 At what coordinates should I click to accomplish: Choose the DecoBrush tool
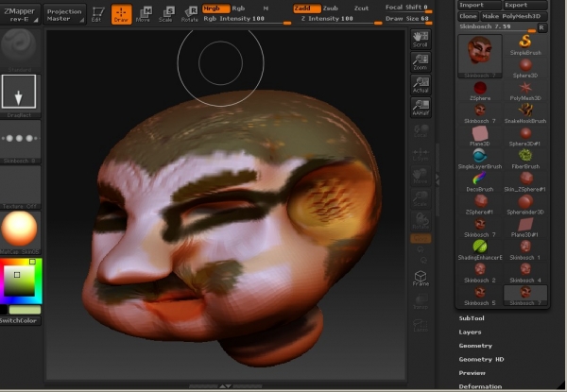(480, 182)
